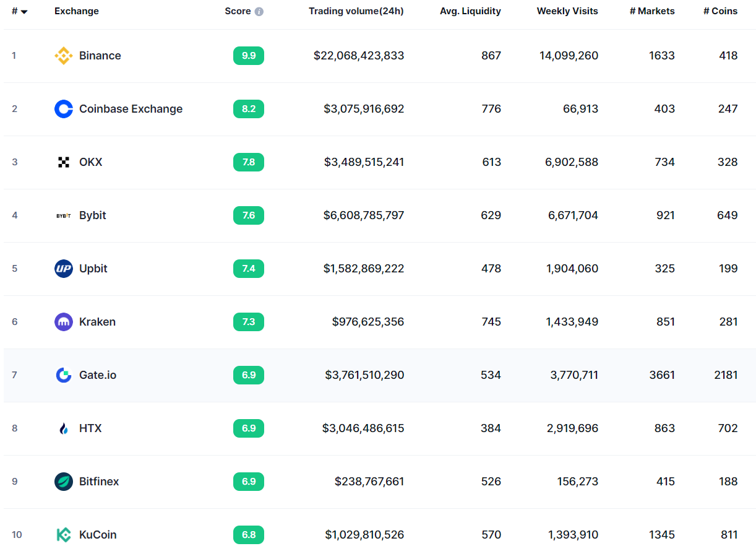The image size is (756, 559).
Task: Click Gate.io's 6.9 score badge
Action: coord(249,375)
